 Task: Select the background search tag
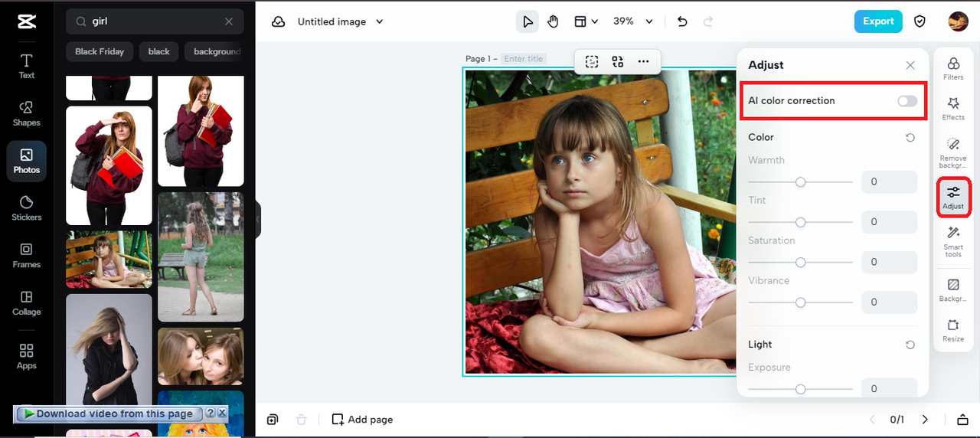[215, 51]
